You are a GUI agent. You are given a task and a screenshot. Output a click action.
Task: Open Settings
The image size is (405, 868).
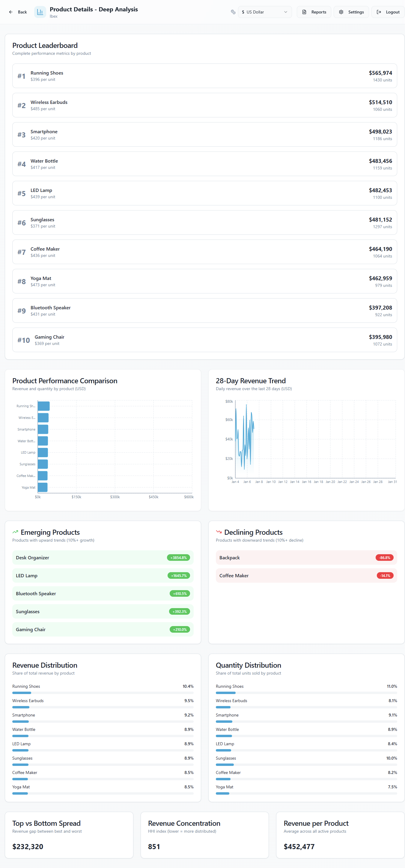(351, 12)
